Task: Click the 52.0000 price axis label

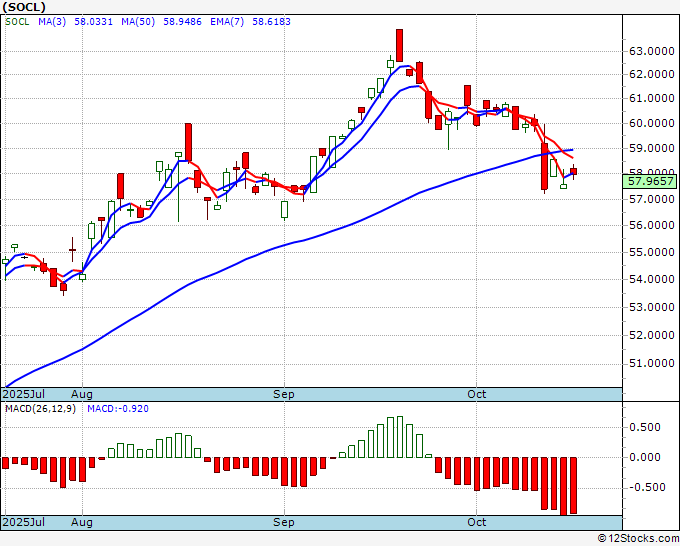Action: (651, 335)
